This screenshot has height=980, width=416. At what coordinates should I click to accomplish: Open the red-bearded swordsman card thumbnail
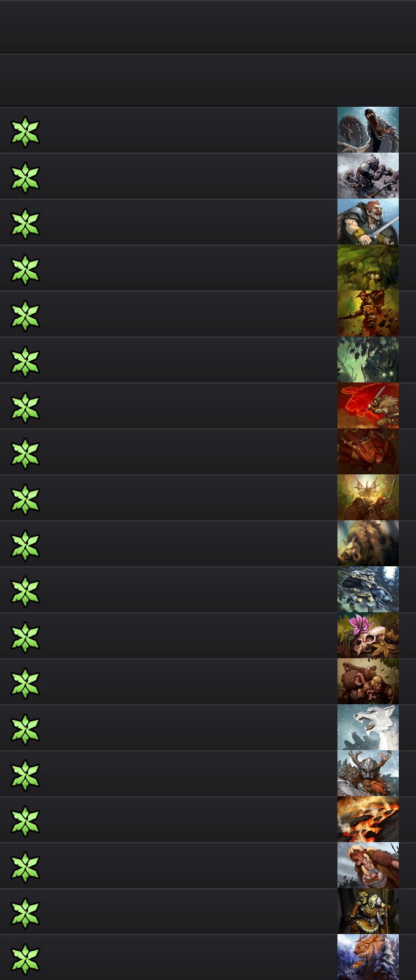pos(368,222)
